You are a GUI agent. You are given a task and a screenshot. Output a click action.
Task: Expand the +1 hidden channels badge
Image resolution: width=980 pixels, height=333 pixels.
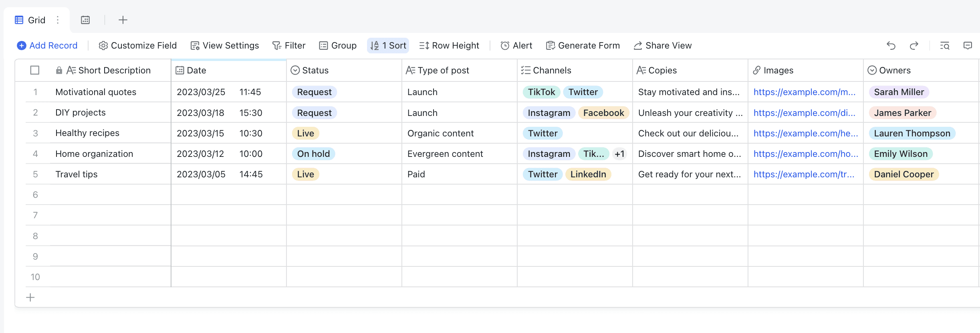619,154
